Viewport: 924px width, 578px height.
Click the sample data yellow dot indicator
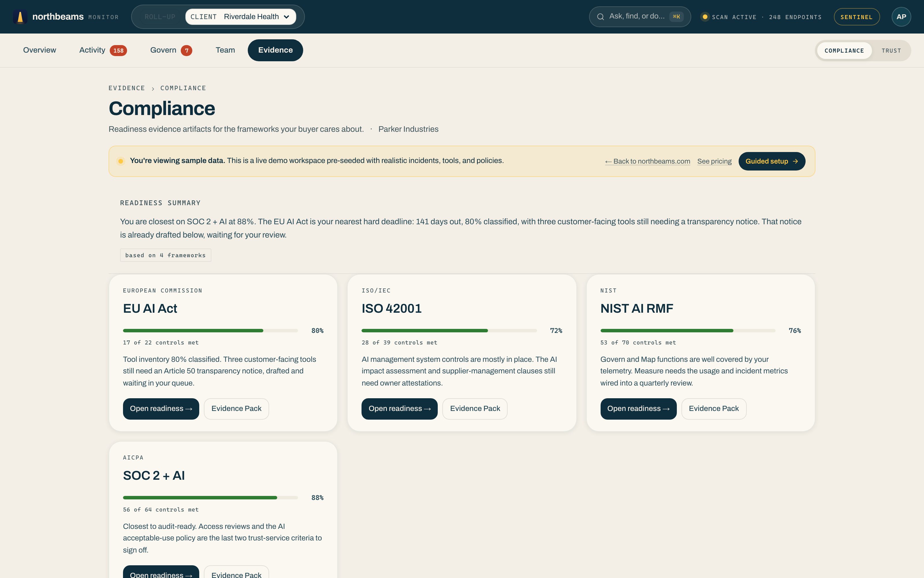tap(121, 161)
